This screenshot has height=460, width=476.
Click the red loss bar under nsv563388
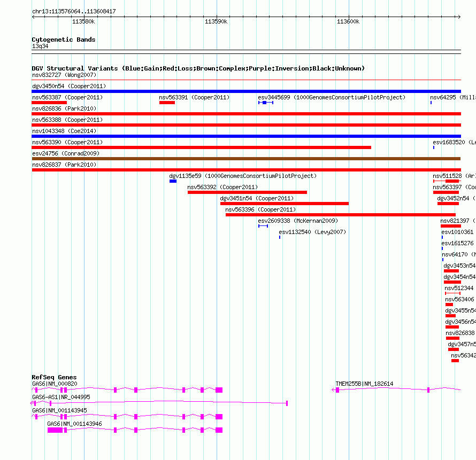(x=246, y=125)
